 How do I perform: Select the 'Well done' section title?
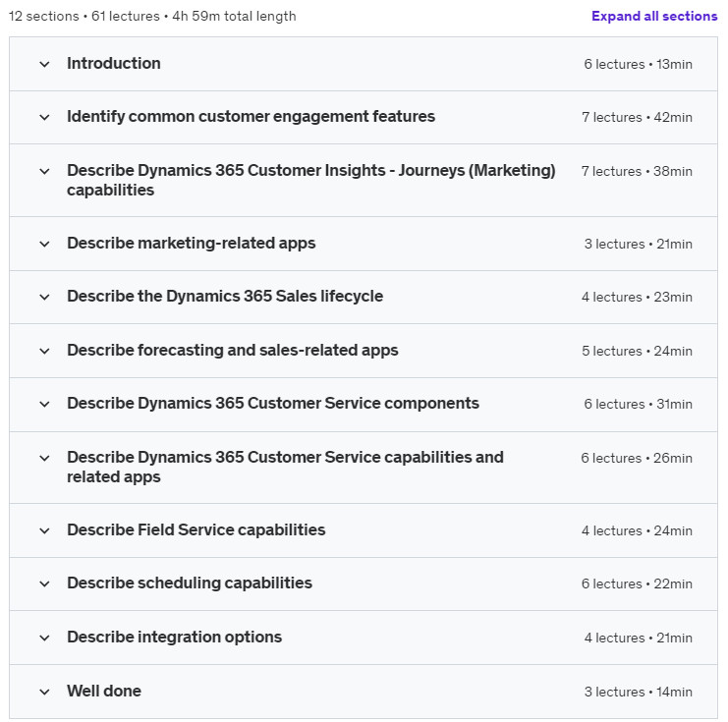104,691
